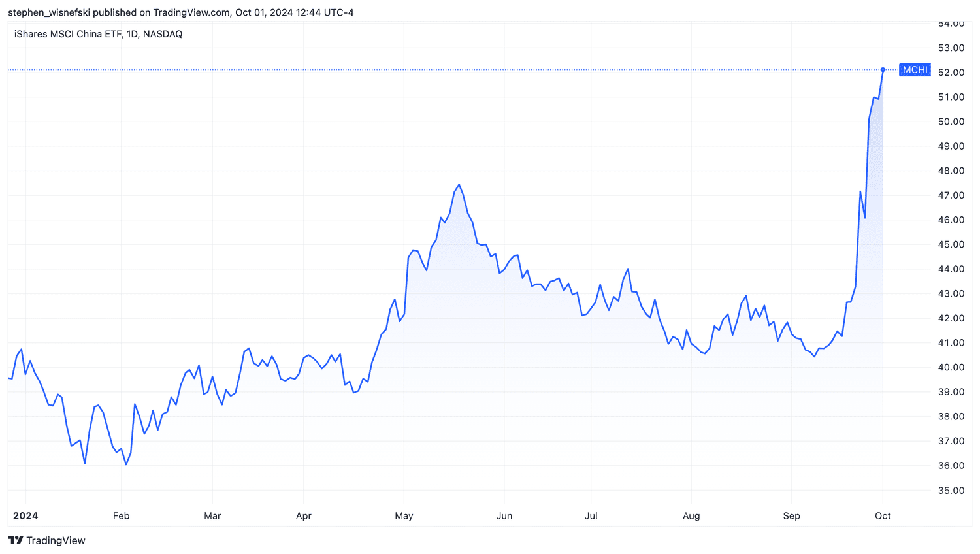
Task: Click the Feb label on the time axis
Action: 121,516
